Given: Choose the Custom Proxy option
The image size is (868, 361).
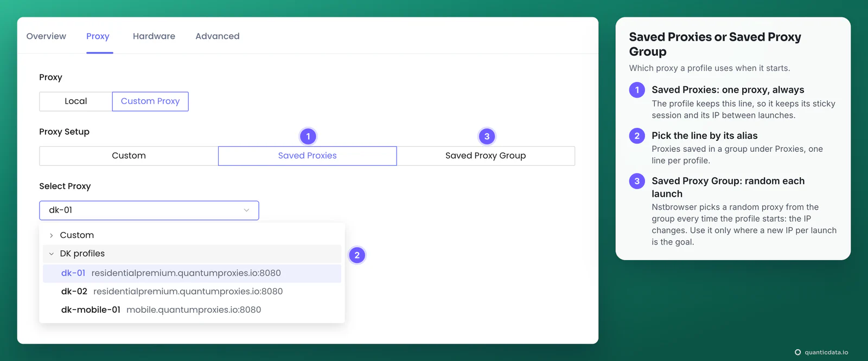Looking at the screenshot, I should pos(150,101).
